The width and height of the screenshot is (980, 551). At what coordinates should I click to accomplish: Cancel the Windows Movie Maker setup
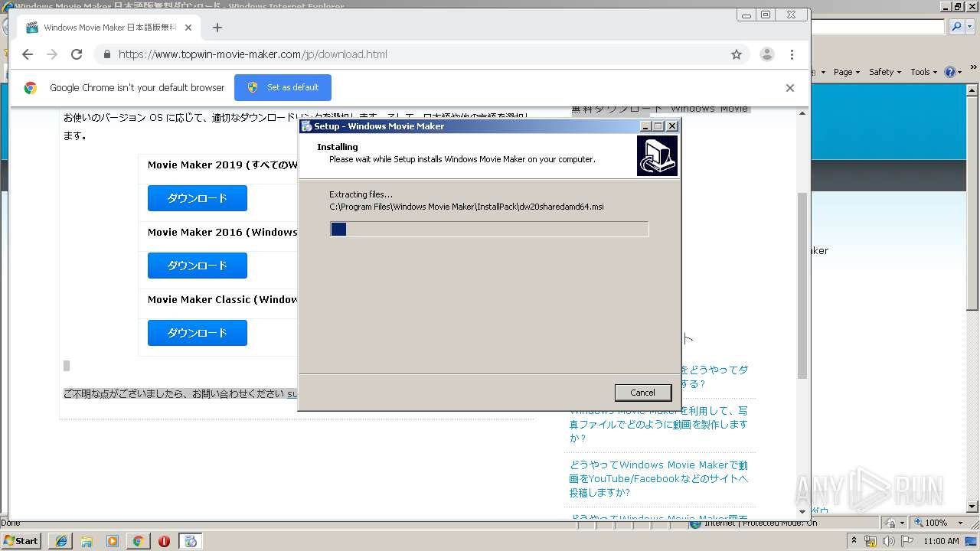click(x=642, y=393)
